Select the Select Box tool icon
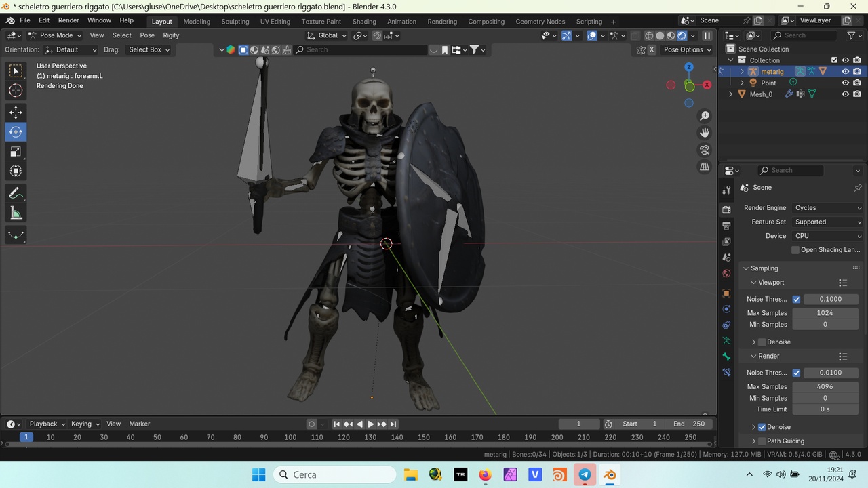Viewport: 868px width, 488px height. [x=16, y=70]
